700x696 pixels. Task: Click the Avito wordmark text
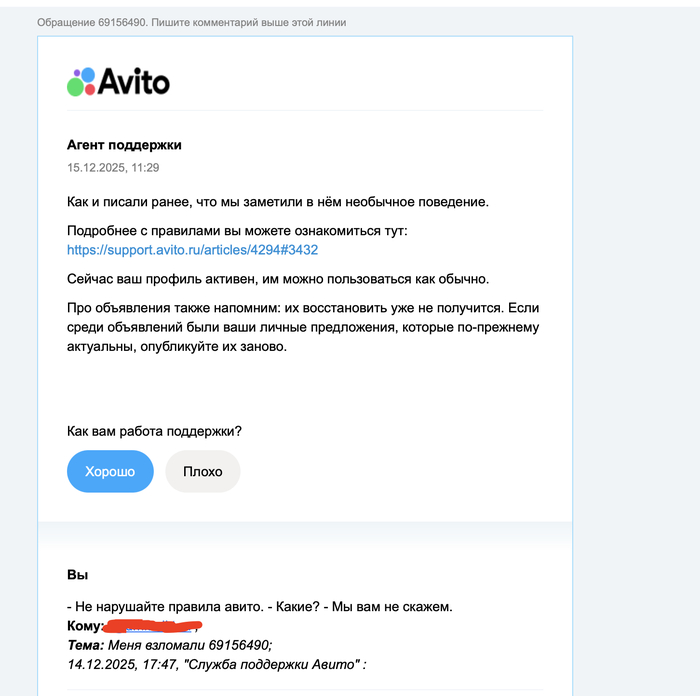point(134,82)
